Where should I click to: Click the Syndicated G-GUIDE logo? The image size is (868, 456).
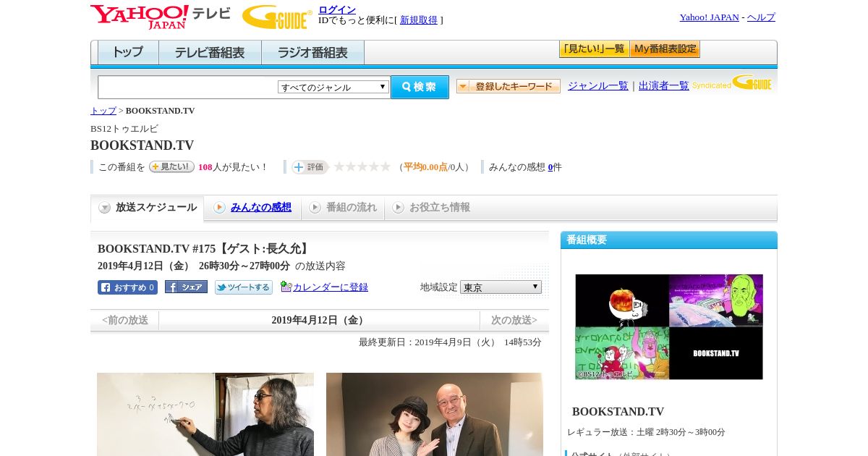click(732, 83)
